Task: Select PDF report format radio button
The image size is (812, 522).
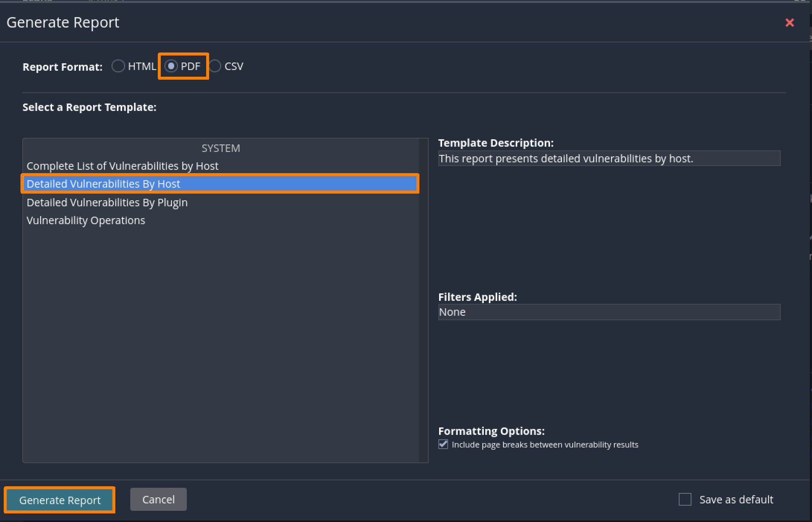Action: pos(171,66)
